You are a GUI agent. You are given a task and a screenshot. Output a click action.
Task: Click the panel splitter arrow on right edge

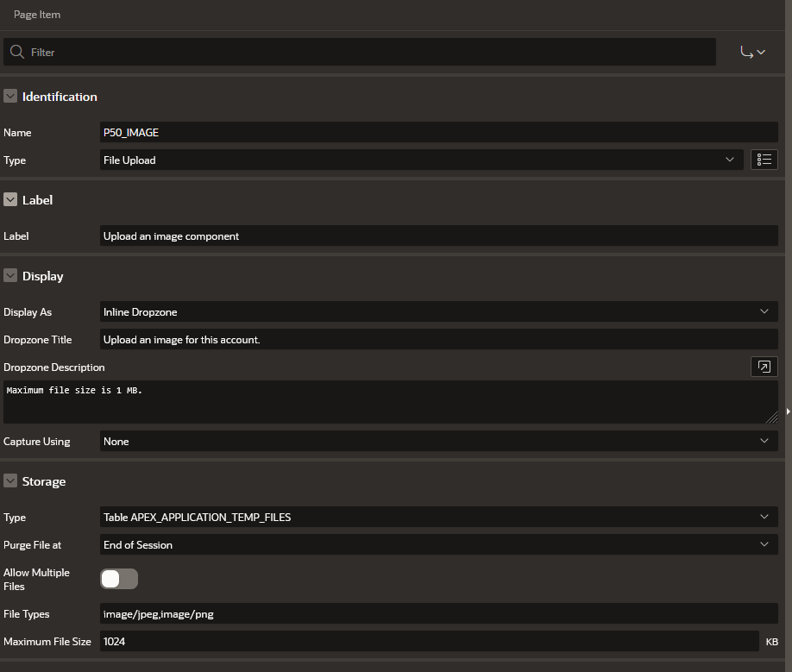(x=788, y=411)
